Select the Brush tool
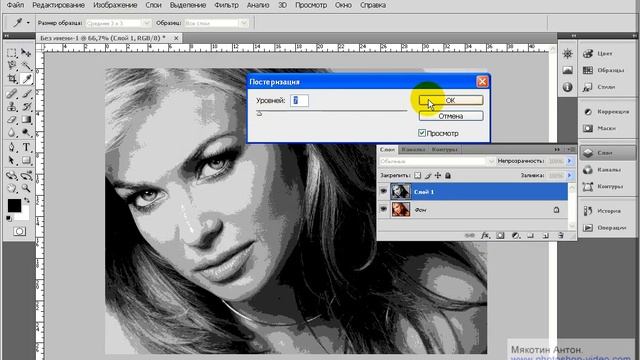 point(26,94)
